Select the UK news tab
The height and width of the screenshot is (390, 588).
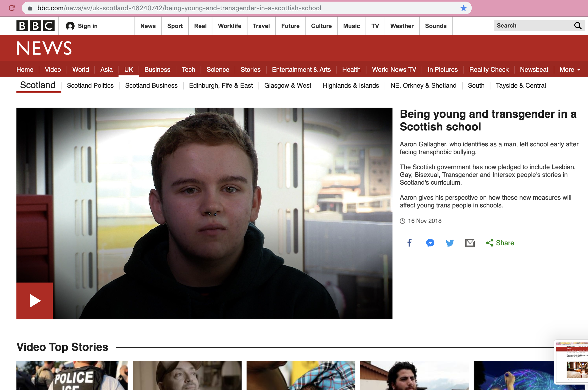129,70
